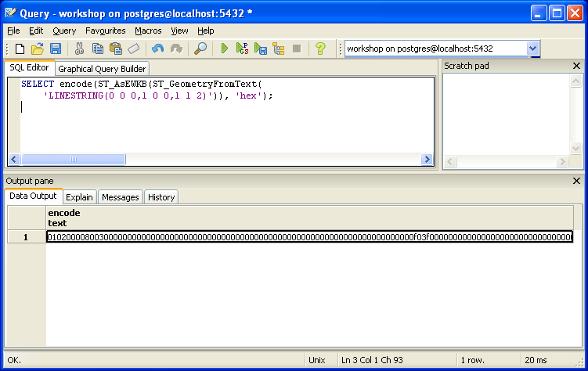Open Find with the magnifier icon
The height and width of the screenshot is (371, 588).
(200, 49)
